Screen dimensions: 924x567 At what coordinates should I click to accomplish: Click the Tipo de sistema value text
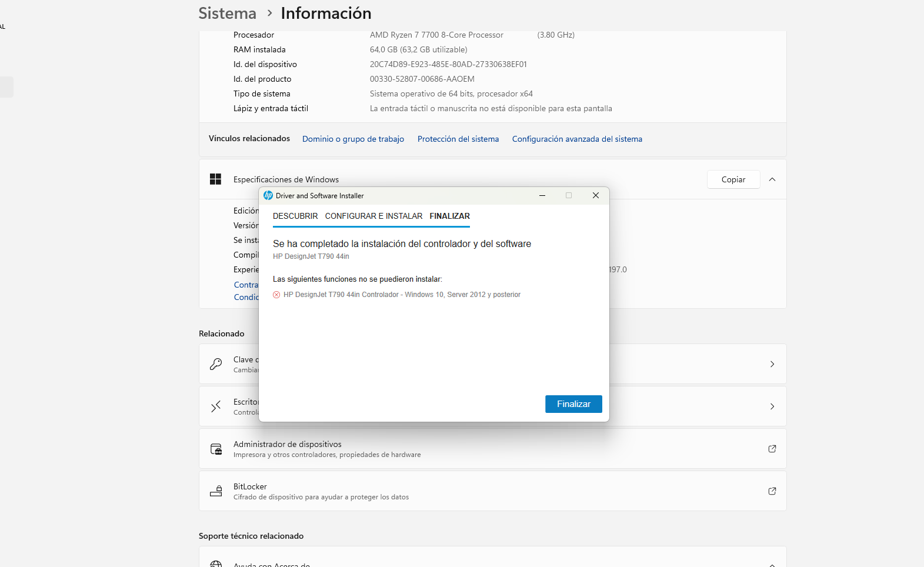pyautogui.click(x=451, y=94)
